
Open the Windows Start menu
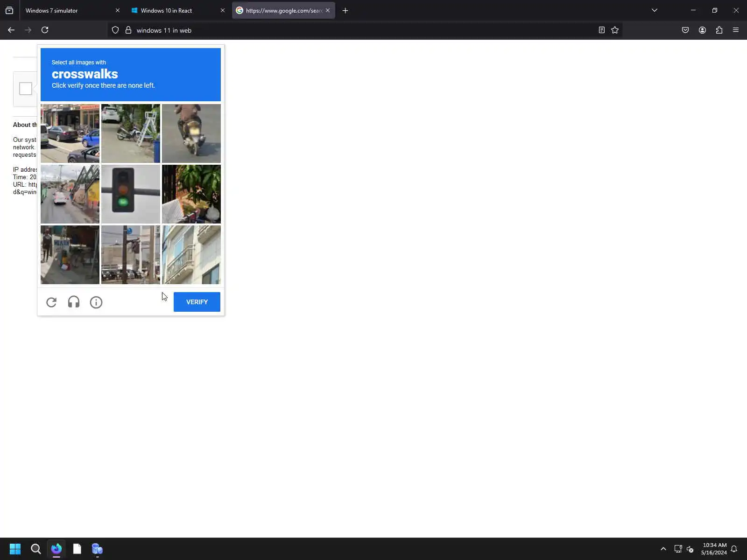pyautogui.click(x=15, y=549)
